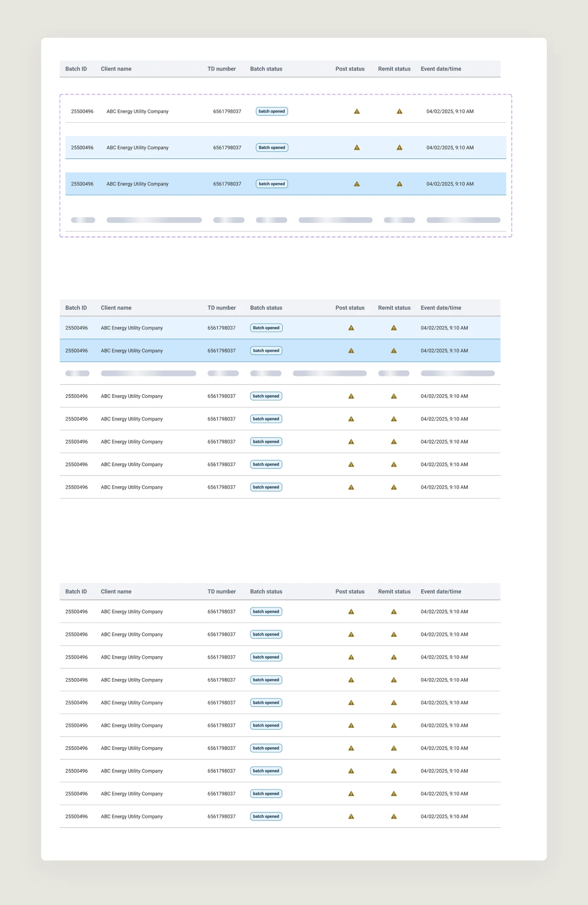This screenshot has height=905, width=588.
Task: Click Post status warning icon in top table's white row
Action: 357,111
